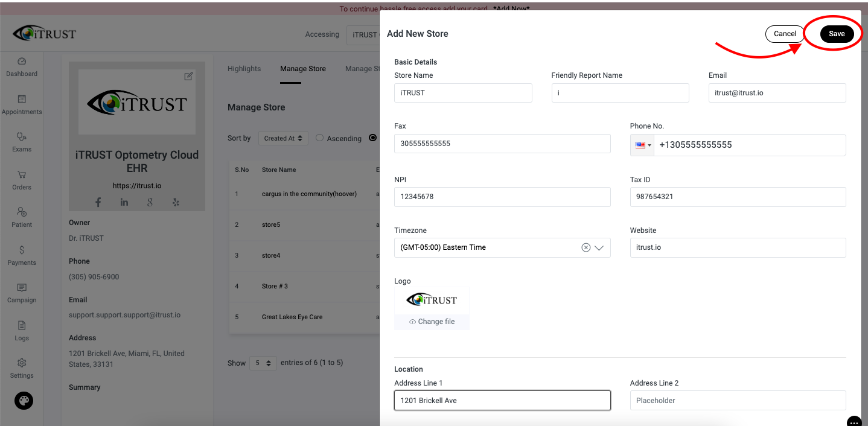The height and width of the screenshot is (426, 868).
Task: Navigate to Orders using the cart icon
Action: coord(22,179)
